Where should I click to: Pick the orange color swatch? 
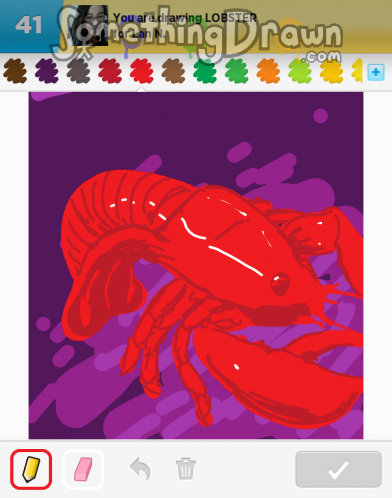pyautogui.click(x=268, y=71)
